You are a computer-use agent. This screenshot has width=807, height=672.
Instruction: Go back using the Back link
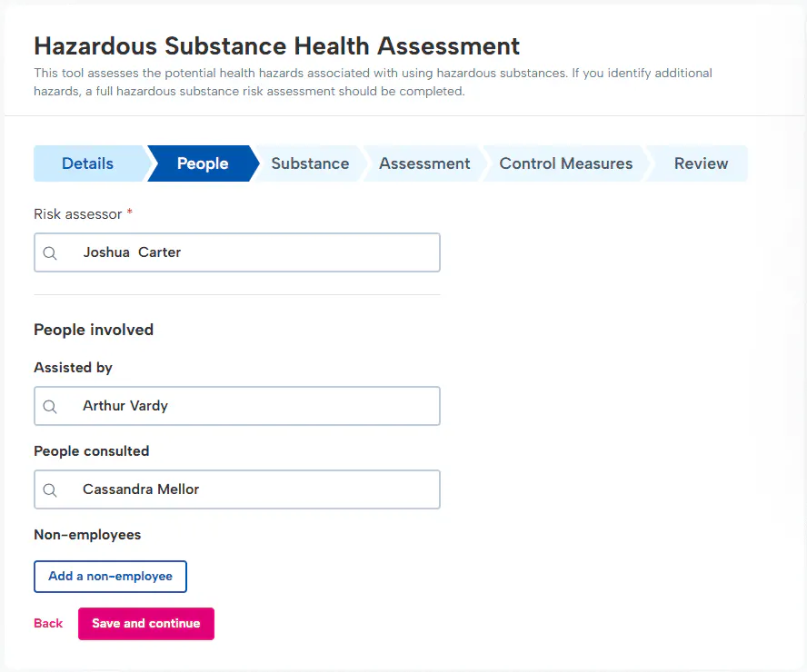(x=48, y=624)
